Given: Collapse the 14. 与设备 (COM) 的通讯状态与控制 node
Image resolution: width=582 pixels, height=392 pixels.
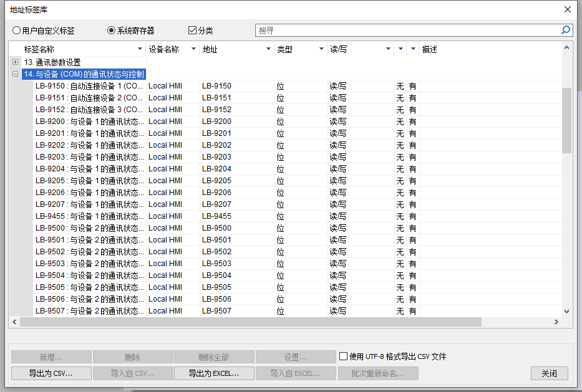Looking at the screenshot, I should (x=16, y=74).
